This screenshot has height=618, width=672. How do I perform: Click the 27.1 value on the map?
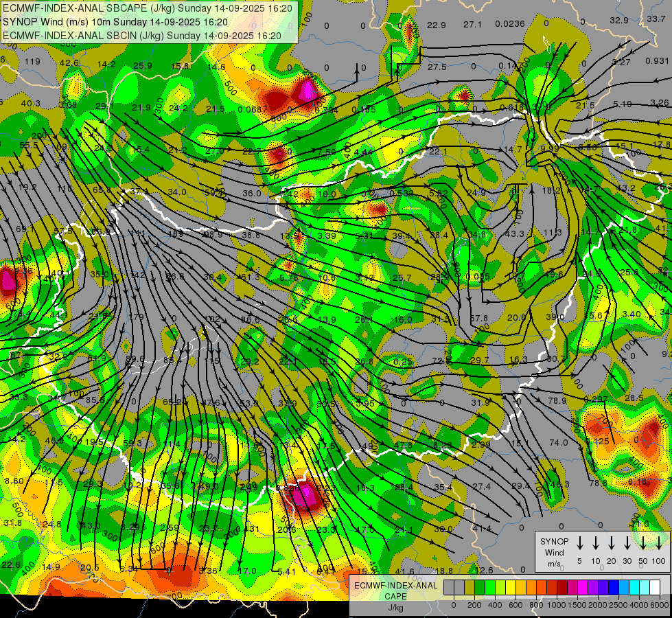pyautogui.click(x=472, y=25)
